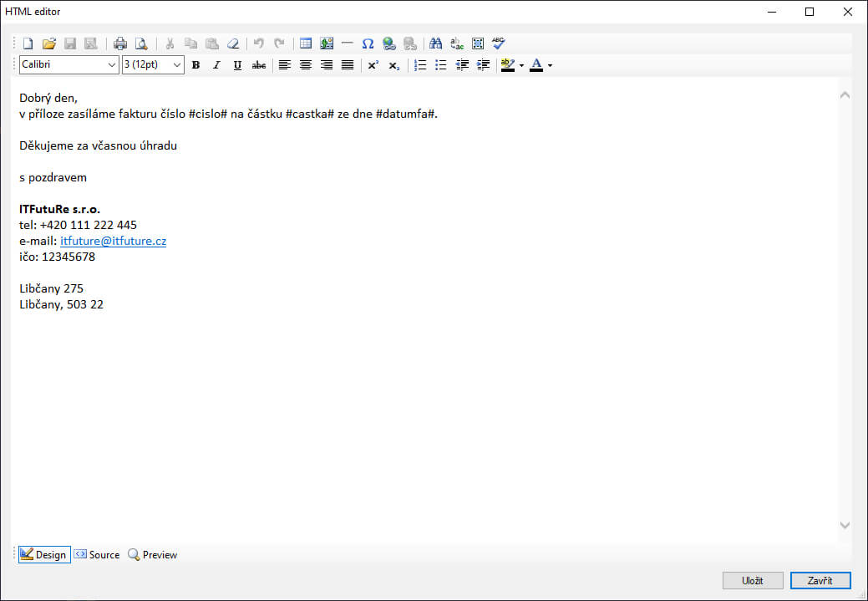Click the itfuture@itfuture.cz email link

[113, 241]
